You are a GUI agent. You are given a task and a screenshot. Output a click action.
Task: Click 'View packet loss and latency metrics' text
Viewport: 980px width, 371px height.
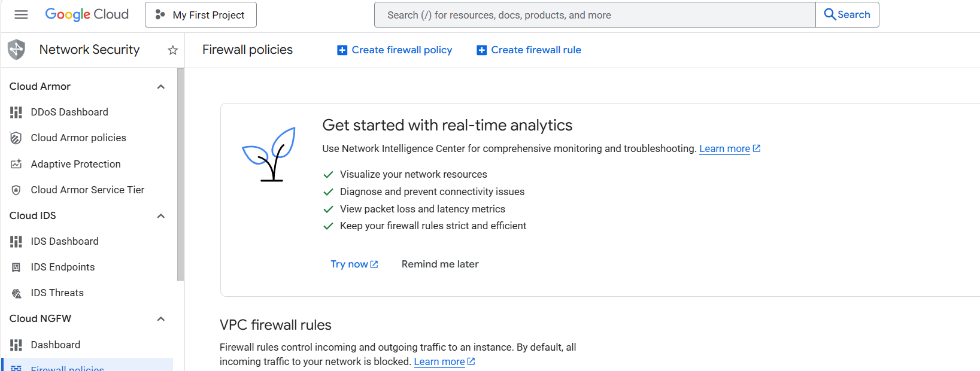click(x=423, y=209)
